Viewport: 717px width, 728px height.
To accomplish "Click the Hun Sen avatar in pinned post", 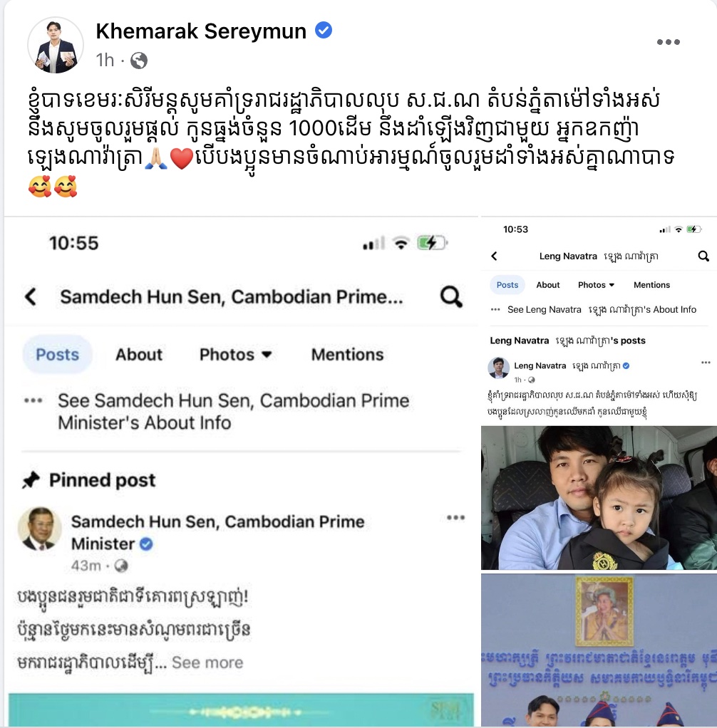I will pos(39,529).
